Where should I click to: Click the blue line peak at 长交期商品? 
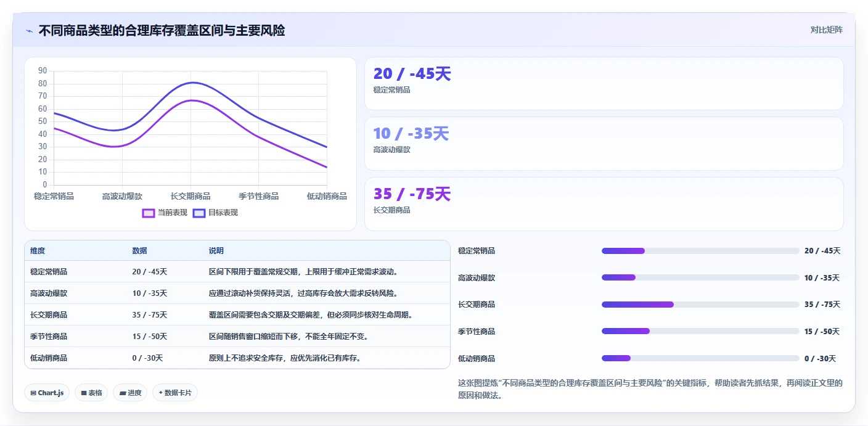point(192,83)
